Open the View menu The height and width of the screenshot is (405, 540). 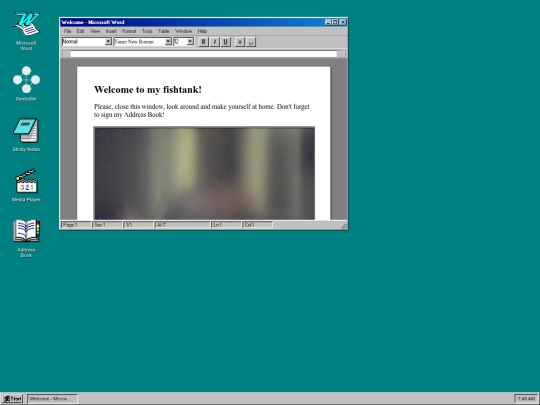tap(95, 31)
